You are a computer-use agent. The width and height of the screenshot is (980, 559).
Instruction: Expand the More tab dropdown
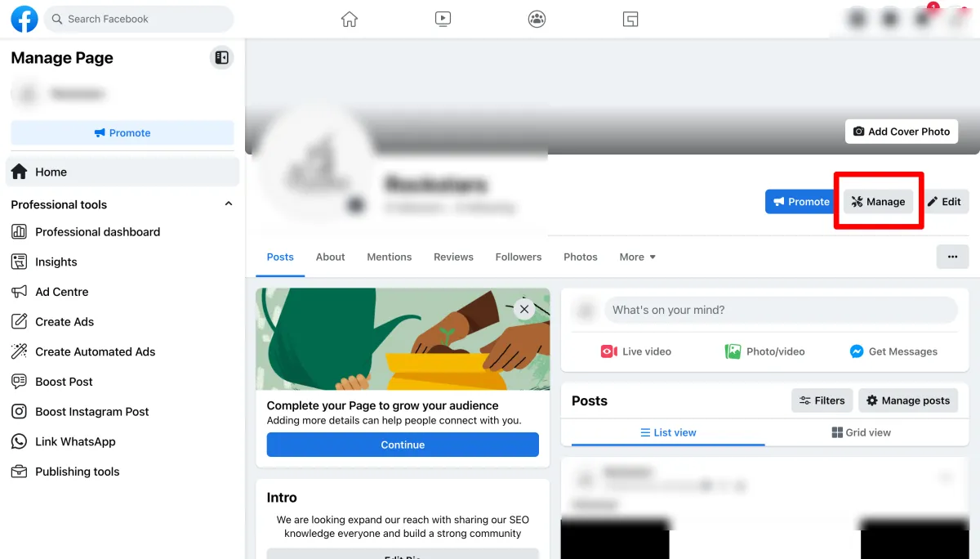point(638,257)
